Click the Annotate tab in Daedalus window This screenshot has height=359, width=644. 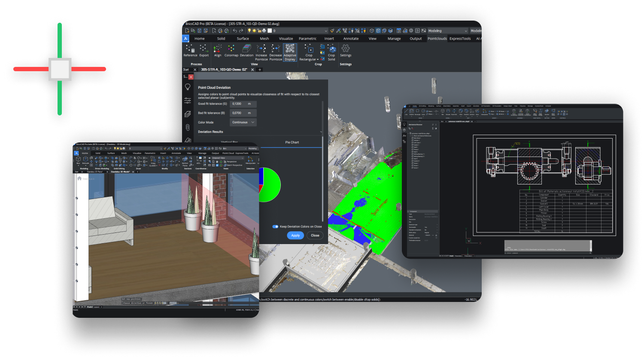(176, 153)
